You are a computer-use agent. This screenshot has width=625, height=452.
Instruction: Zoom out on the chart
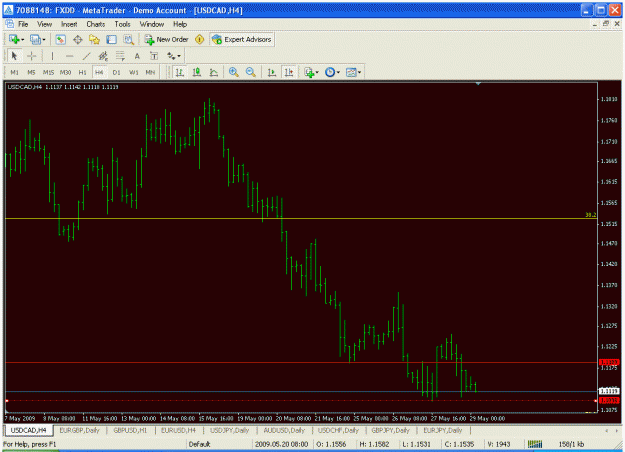[x=251, y=72]
